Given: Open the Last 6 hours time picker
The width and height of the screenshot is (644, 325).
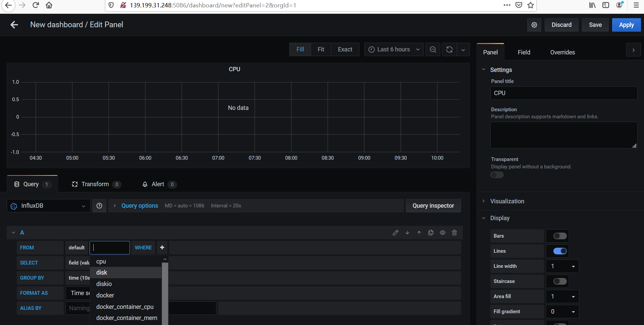Looking at the screenshot, I should pos(393,49).
